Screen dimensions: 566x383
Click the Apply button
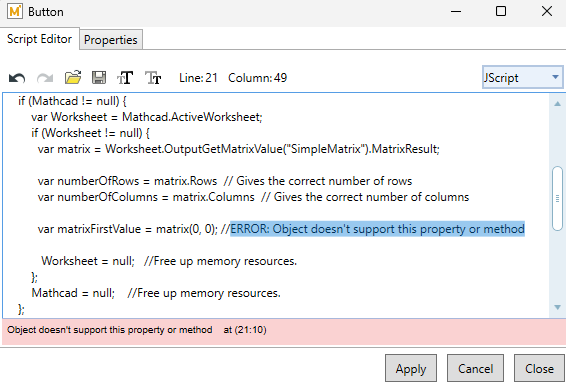click(x=411, y=369)
